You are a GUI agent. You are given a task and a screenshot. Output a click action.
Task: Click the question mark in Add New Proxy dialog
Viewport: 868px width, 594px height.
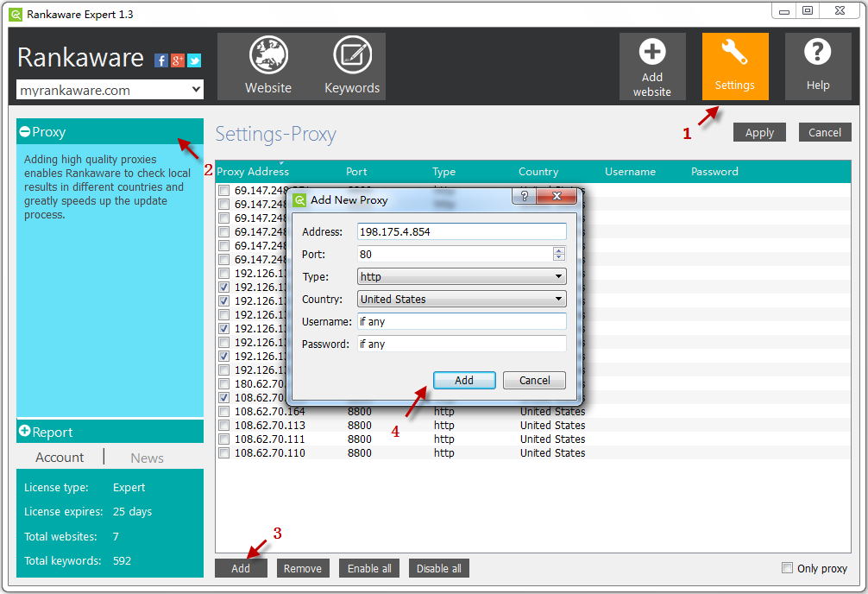(525, 196)
